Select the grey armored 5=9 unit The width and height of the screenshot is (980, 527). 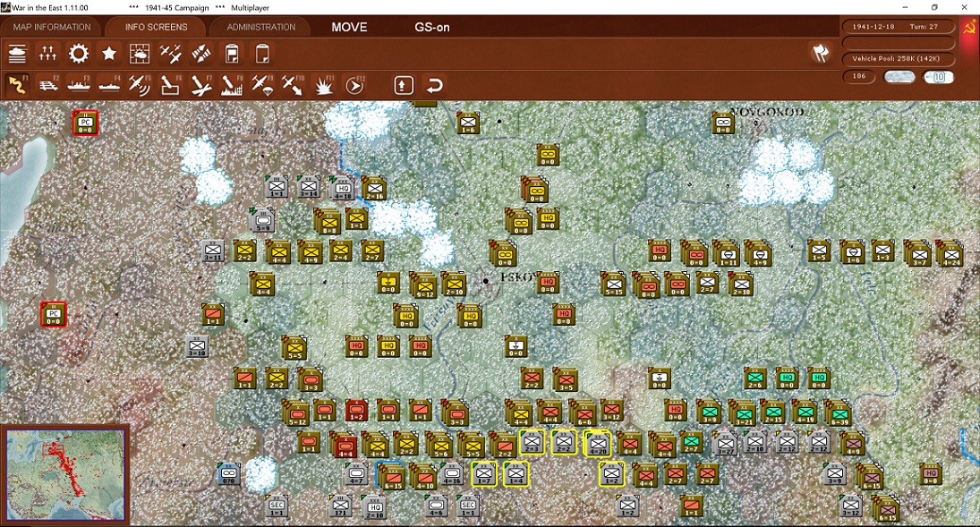[263, 219]
